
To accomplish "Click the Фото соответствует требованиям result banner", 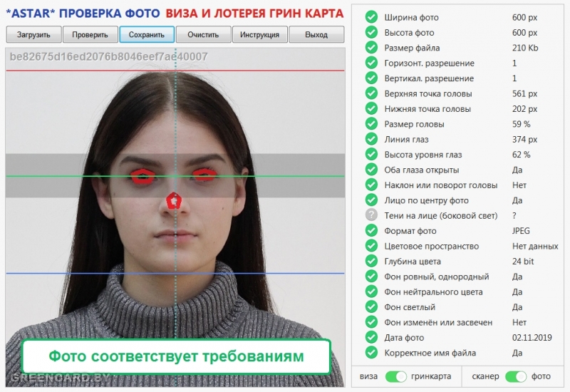I will click(x=176, y=356).
